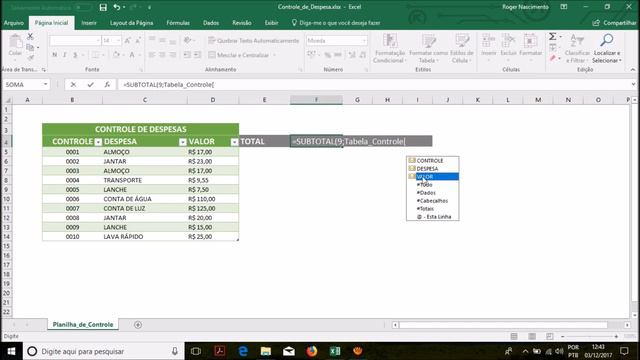Open Insert Function fx dialog

coord(107,84)
